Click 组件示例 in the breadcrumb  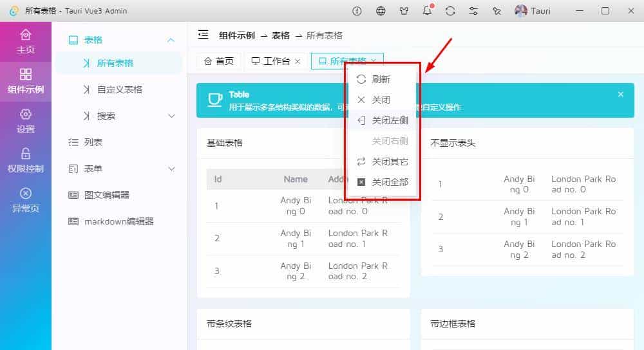[x=237, y=35]
